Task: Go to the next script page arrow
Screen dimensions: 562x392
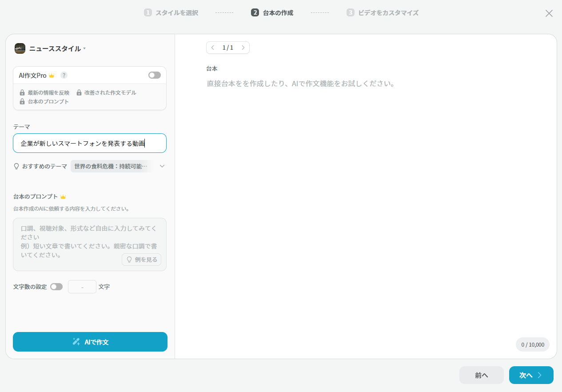Action: tap(243, 48)
